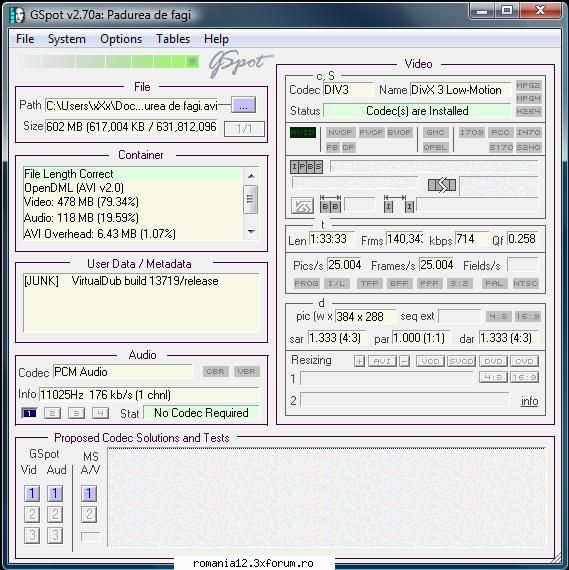Open file browse button next to Path
Image resolution: width=569 pixels, height=570 pixels.
click(x=243, y=105)
